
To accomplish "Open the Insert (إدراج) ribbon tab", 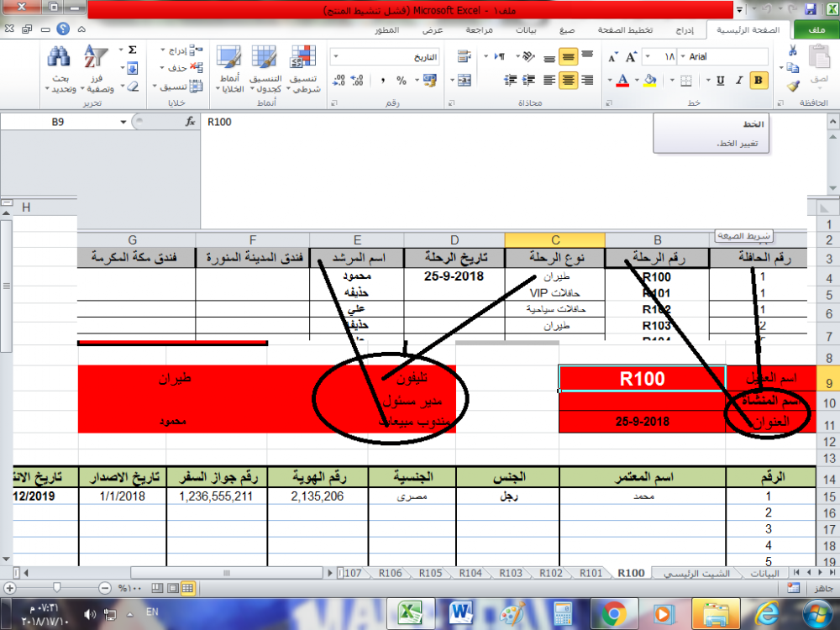I will (685, 30).
